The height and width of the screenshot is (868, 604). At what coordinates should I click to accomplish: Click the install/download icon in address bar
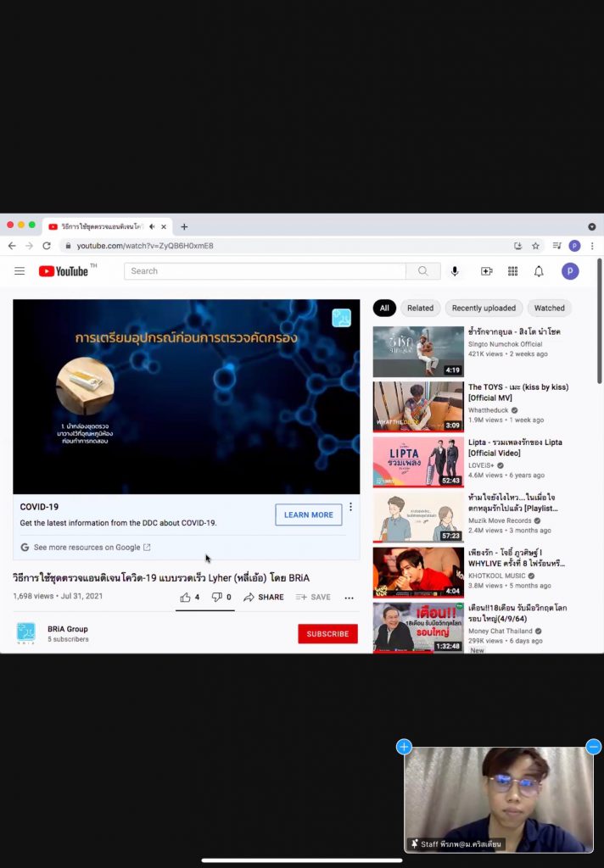click(x=518, y=245)
